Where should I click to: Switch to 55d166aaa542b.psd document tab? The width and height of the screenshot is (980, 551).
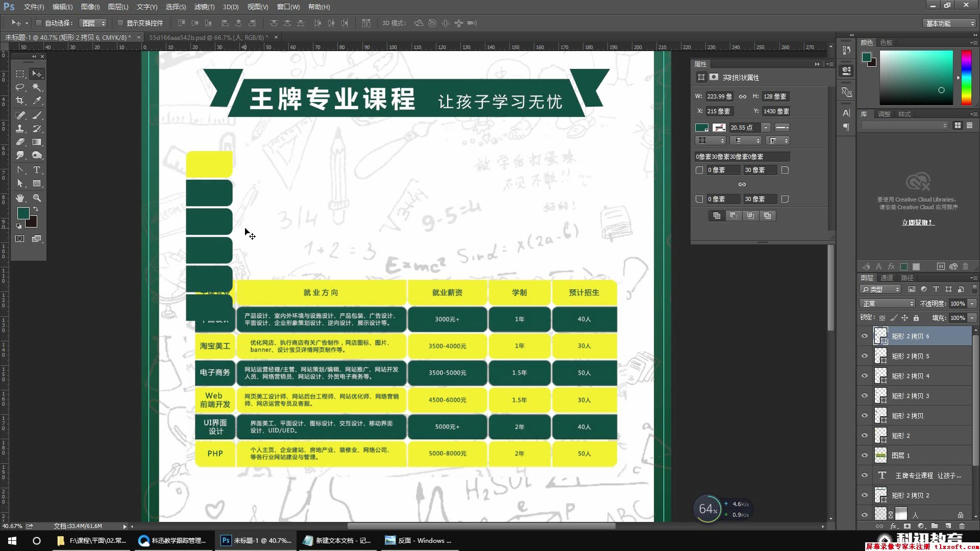(208, 37)
